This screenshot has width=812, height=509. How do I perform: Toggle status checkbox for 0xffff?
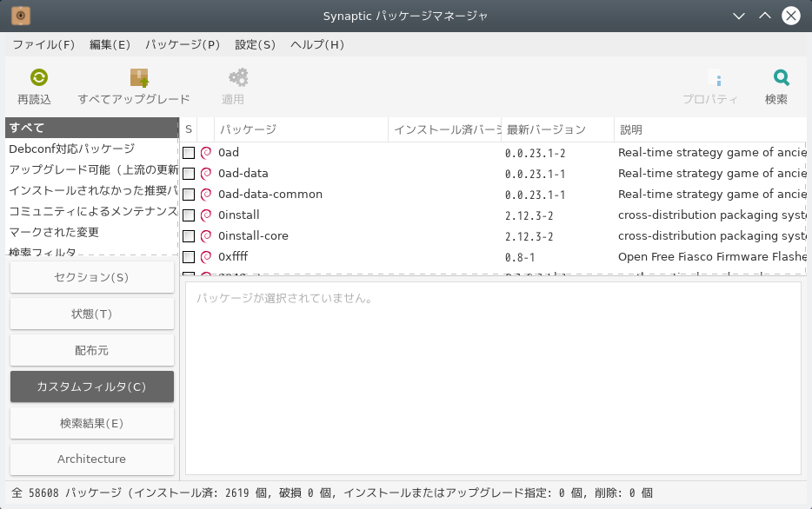coord(189,256)
